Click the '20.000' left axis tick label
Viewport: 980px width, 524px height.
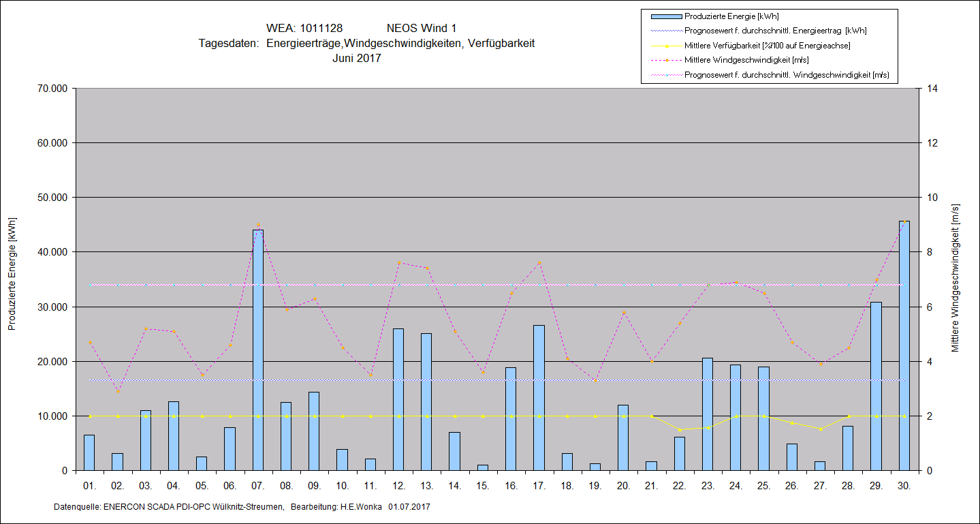[x=52, y=362]
